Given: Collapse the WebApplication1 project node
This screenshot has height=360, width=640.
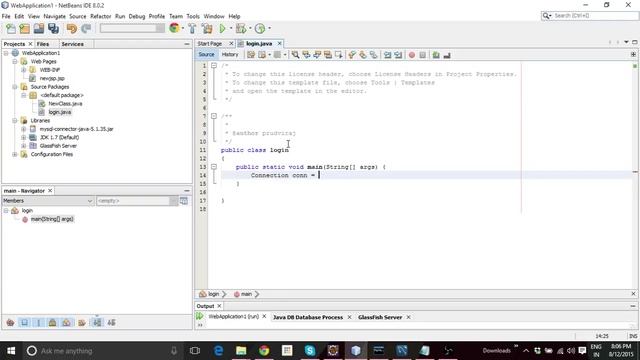Looking at the screenshot, I should tap(6, 53).
